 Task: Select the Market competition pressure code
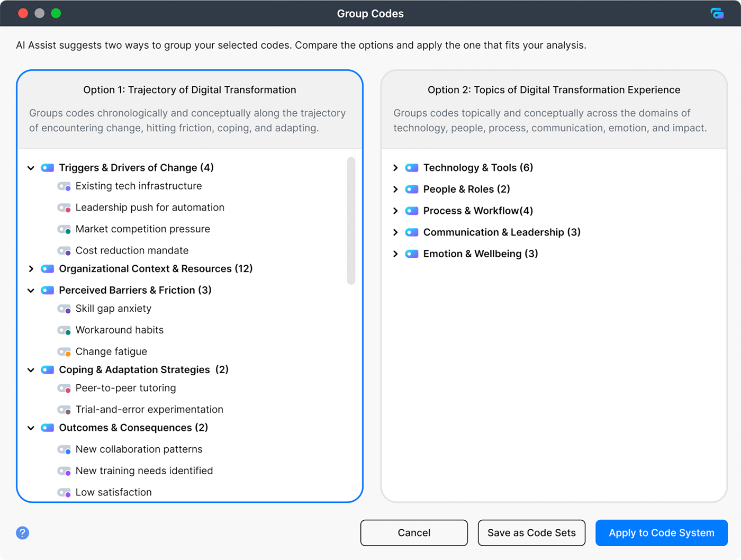pyautogui.click(x=143, y=229)
